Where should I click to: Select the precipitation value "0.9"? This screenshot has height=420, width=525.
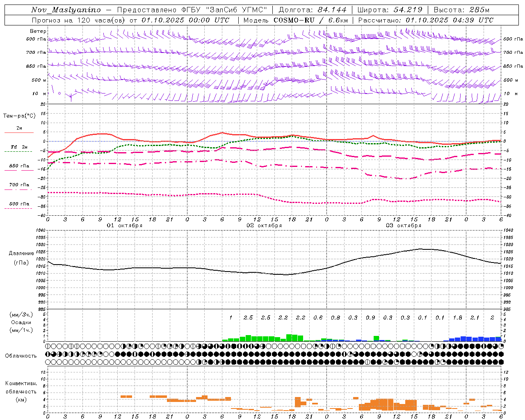coord(370,318)
